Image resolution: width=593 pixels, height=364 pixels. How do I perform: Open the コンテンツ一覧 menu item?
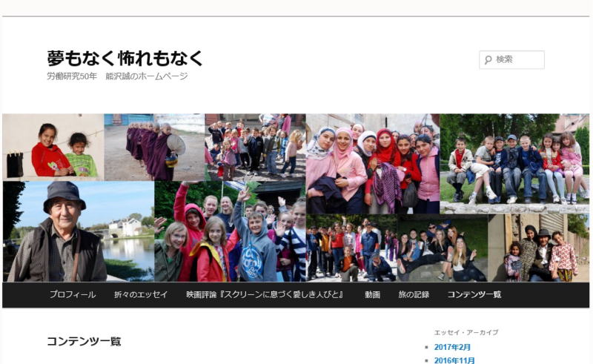[474, 294]
